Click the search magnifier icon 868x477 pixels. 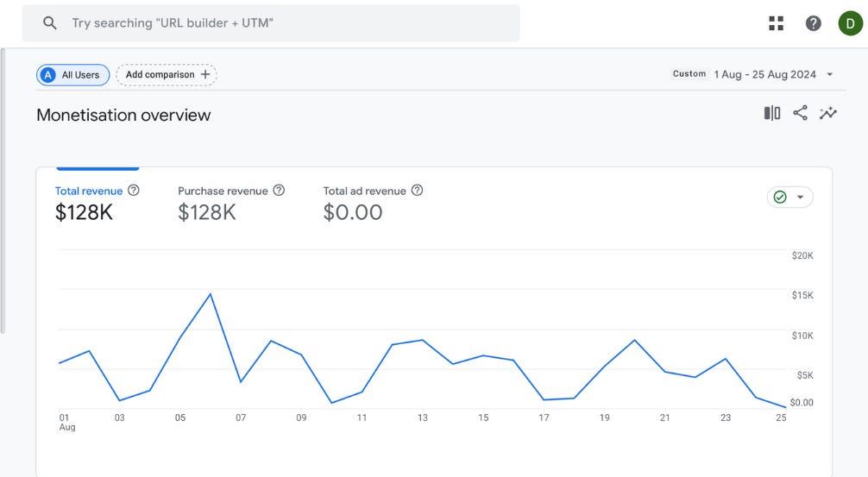(x=50, y=23)
